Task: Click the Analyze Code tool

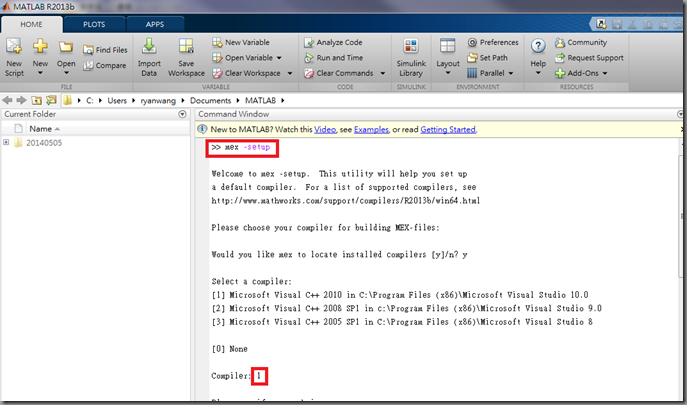Action: (x=333, y=43)
